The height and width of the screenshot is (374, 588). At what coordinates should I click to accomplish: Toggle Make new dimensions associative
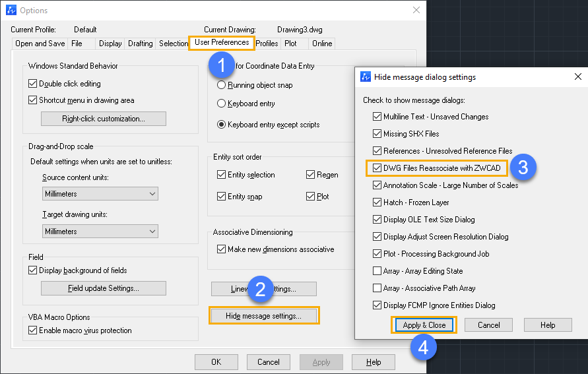tap(221, 249)
